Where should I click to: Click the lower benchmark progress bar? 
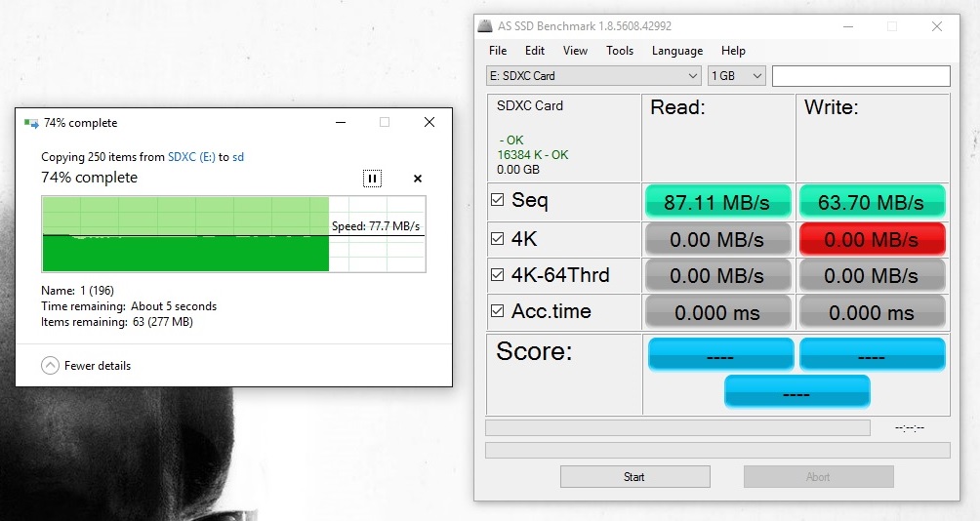pyautogui.click(x=717, y=451)
